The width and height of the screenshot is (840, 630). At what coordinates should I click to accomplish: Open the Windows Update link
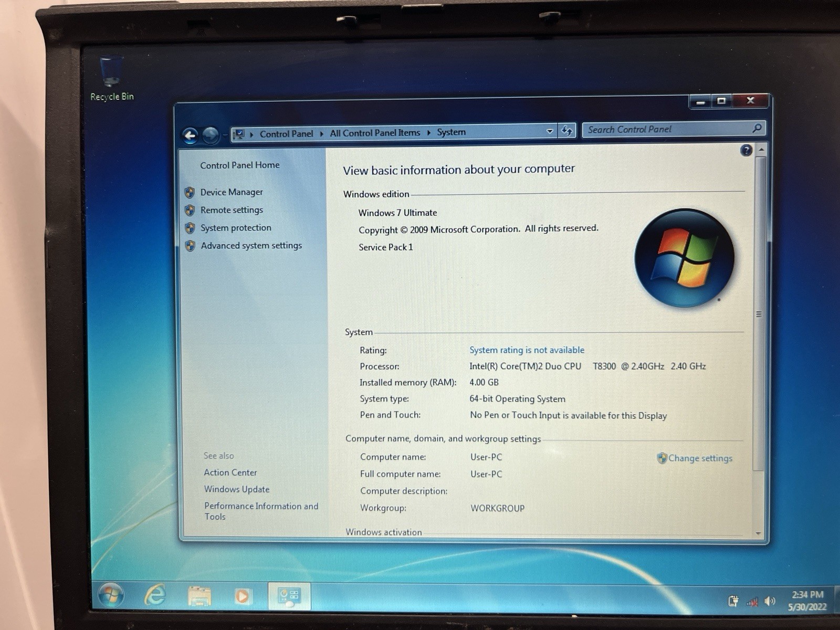236,489
